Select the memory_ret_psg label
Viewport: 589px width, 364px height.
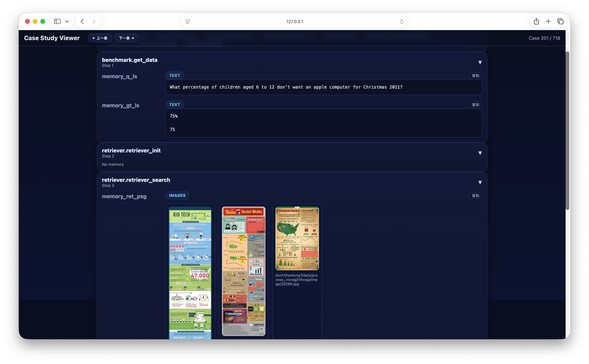click(x=124, y=196)
